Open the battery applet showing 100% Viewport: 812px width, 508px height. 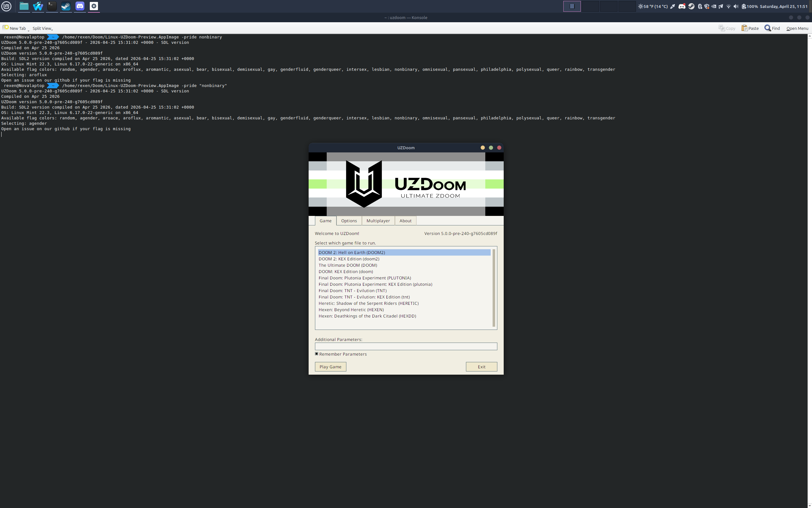point(750,6)
